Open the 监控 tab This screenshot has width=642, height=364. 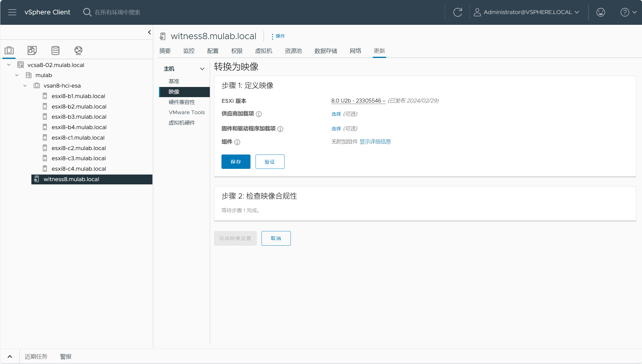189,51
